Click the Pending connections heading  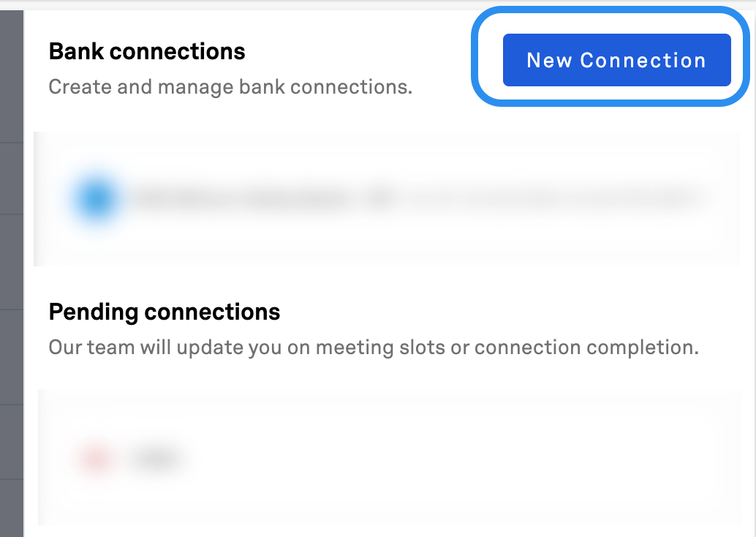165,312
